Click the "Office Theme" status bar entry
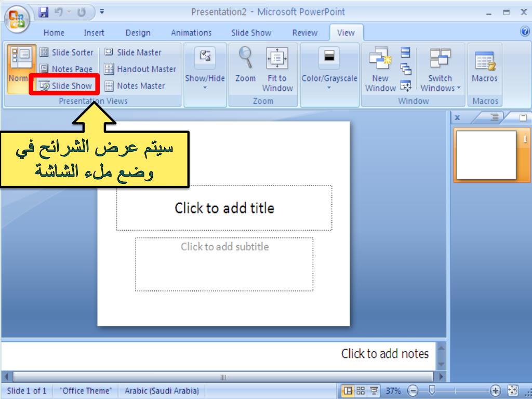The image size is (532, 399). point(86,391)
